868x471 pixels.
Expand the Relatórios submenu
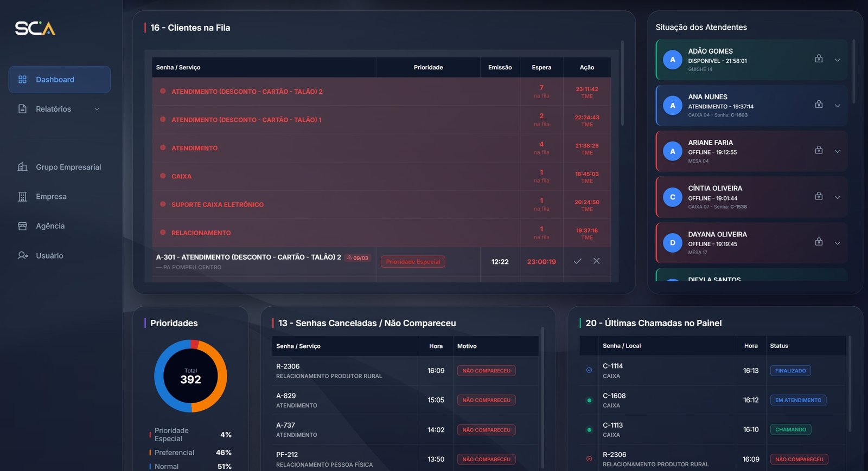click(97, 109)
